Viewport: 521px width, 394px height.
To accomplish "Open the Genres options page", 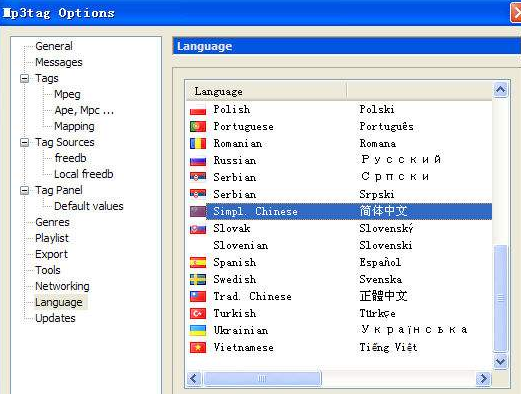I will (52, 222).
